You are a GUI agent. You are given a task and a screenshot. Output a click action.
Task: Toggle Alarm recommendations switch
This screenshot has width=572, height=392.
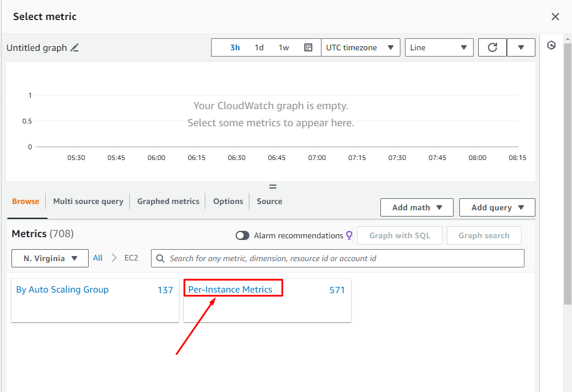coord(243,235)
